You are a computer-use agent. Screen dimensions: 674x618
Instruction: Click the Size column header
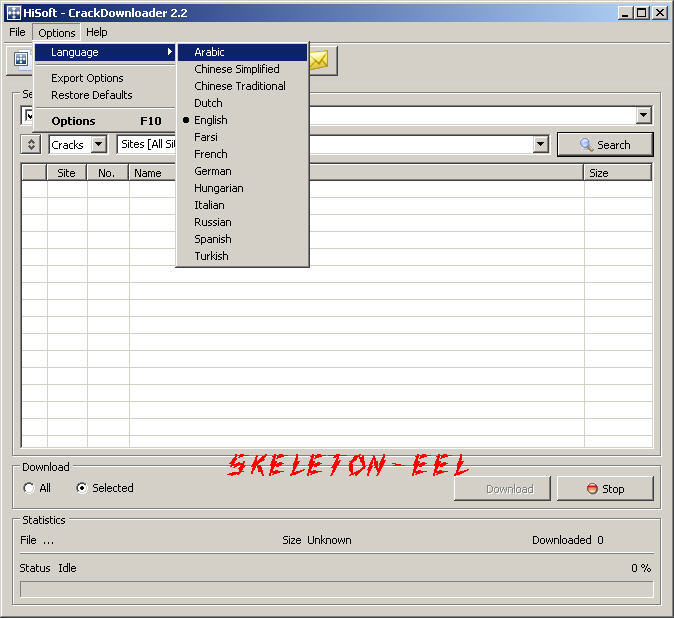point(616,173)
